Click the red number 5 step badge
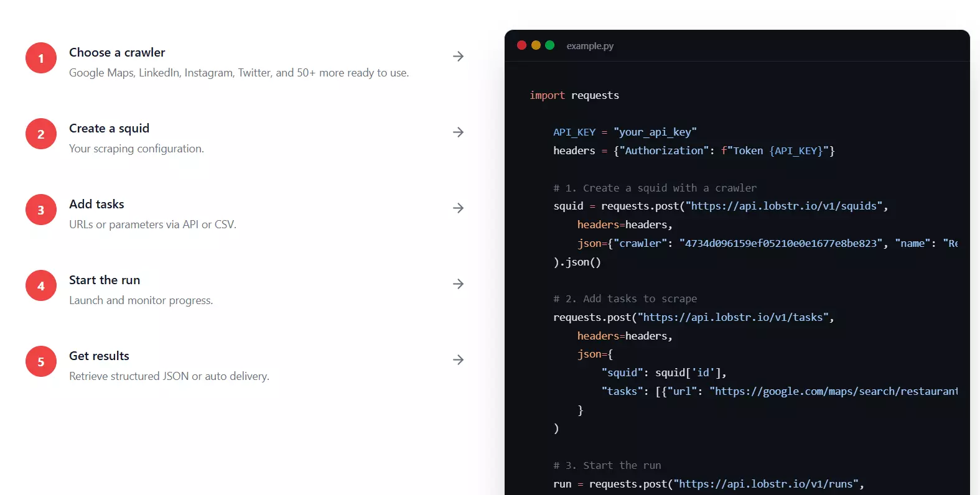 [x=41, y=361]
